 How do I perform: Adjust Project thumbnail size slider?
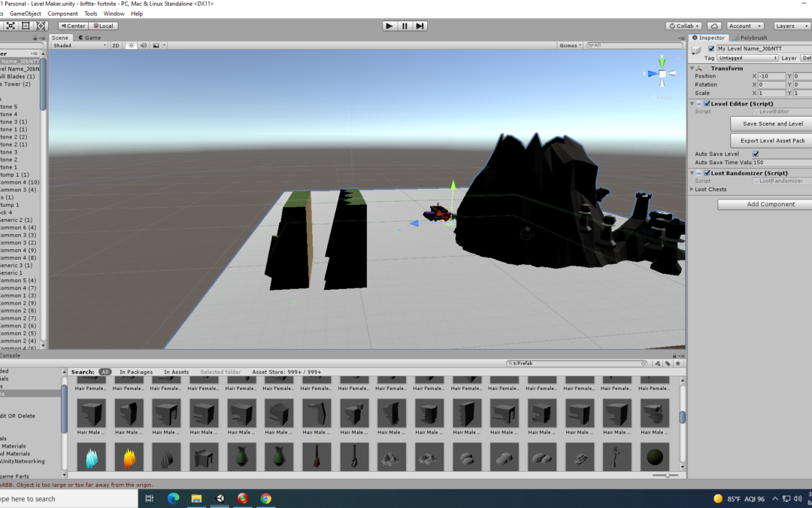[666, 476]
